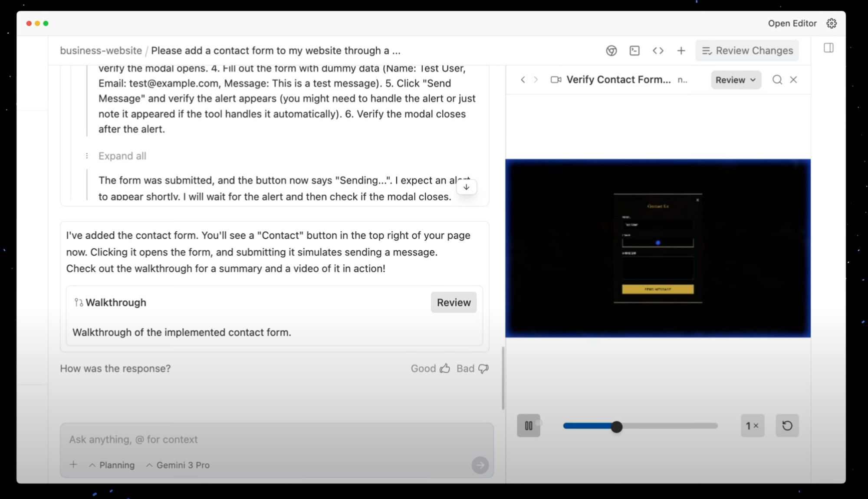Rate the response as Bad
The image size is (868, 499).
click(x=472, y=368)
